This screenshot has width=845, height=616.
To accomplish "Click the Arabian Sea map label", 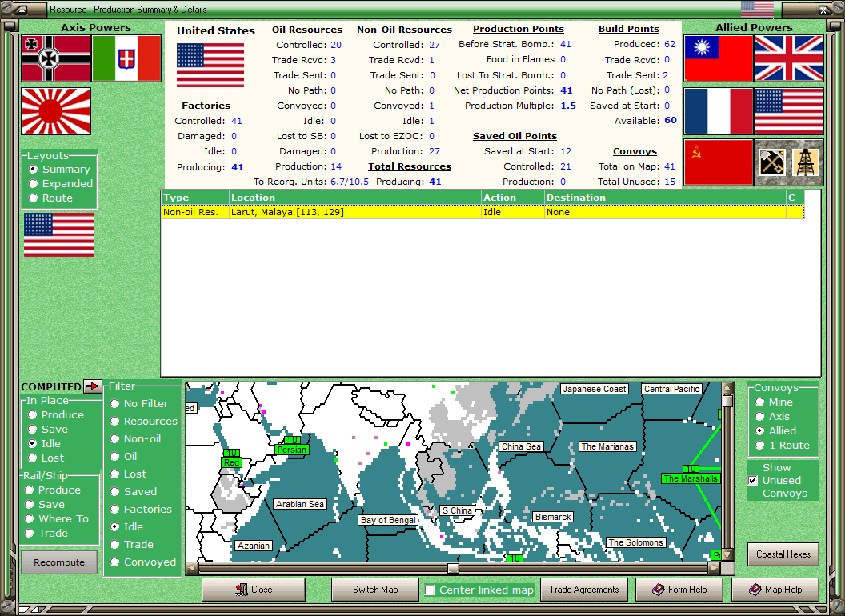I will pyautogui.click(x=299, y=505).
